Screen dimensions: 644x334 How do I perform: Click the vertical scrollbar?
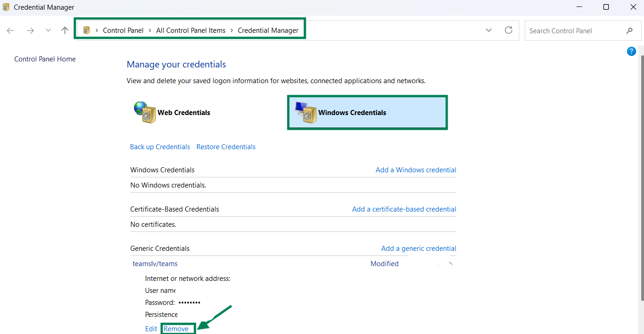641,178
